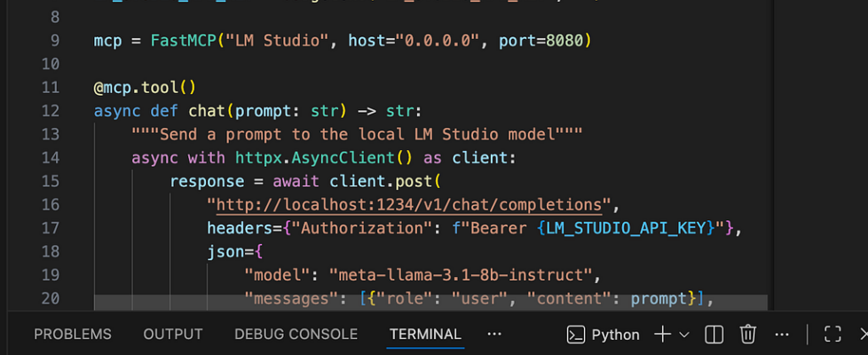Click the split terminal icon
This screenshot has height=355, width=868.
click(x=714, y=335)
